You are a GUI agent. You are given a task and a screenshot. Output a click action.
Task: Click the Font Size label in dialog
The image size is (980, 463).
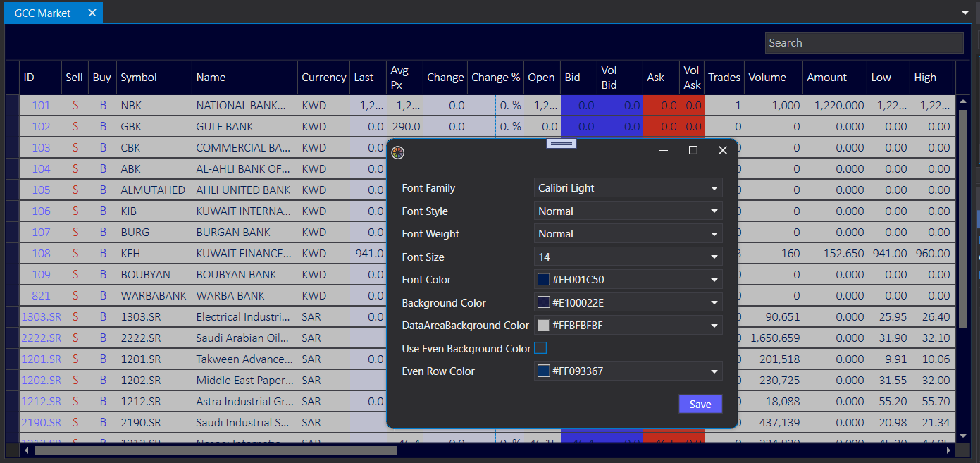pyautogui.click(x=423, y=257)
